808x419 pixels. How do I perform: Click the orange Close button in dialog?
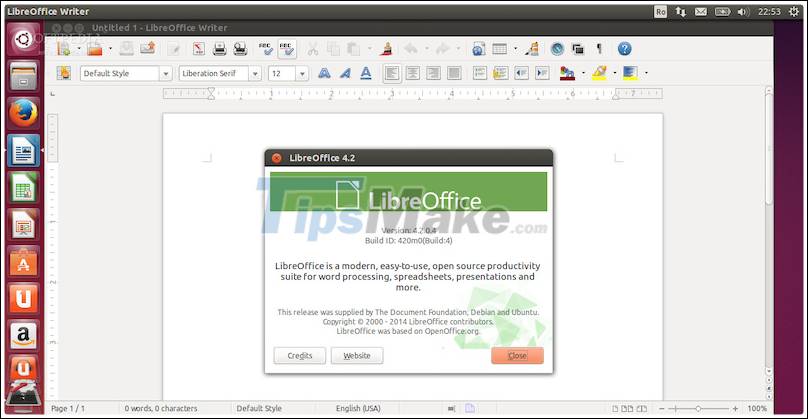[x=517, y=356]
